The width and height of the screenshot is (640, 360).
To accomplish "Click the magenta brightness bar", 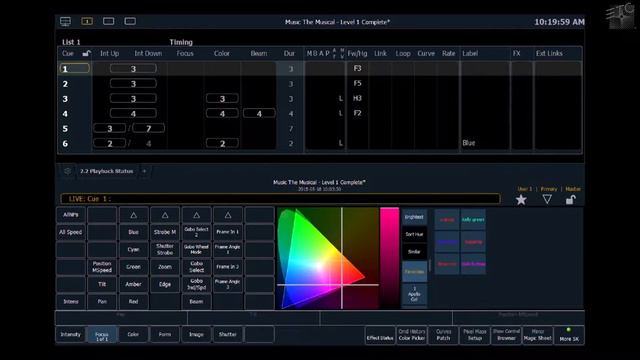I will pos(389,258).
